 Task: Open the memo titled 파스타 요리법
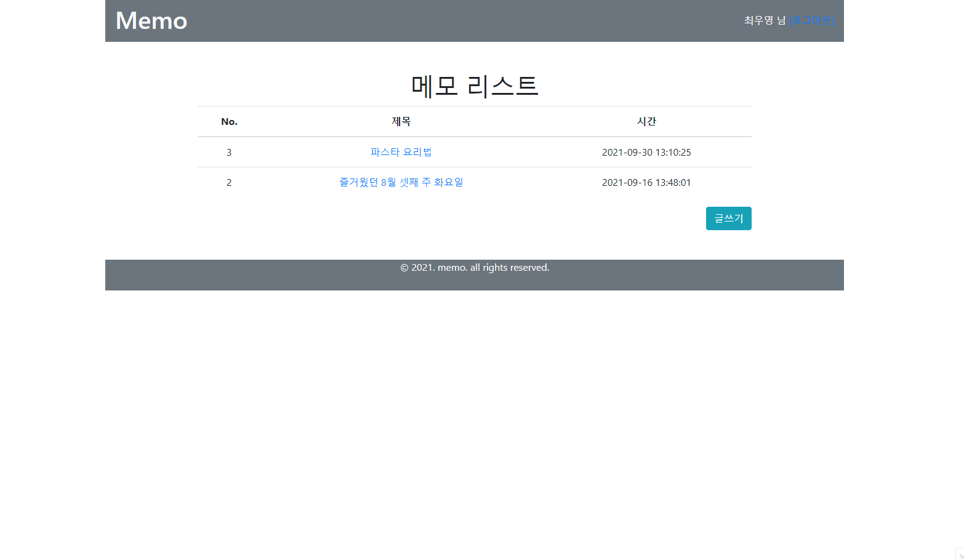pyautogui.click(x=401, y=152)
